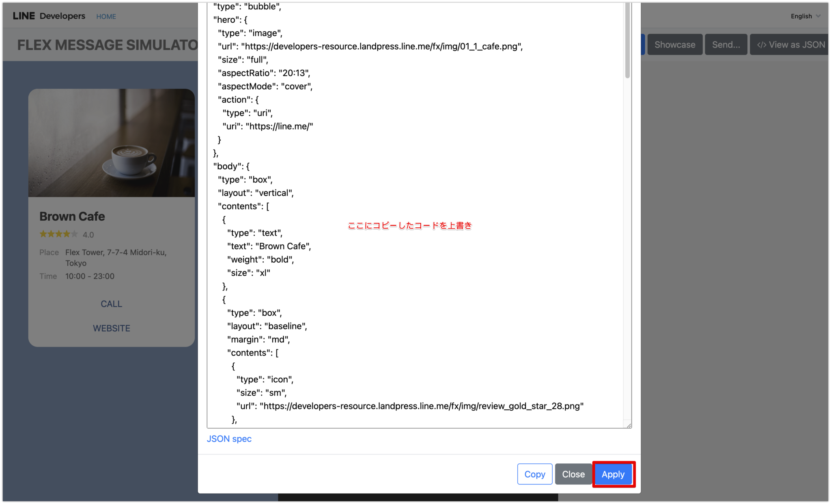The height and width of the screenshot is (504, 831).
Task: Click the second gold star in the preview
Action: (x=51, y=234)
